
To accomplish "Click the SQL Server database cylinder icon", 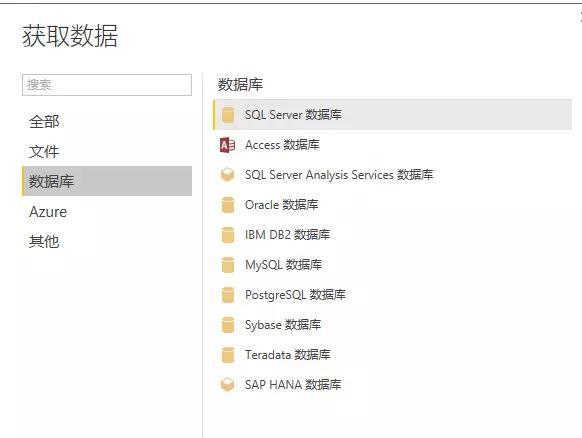I will [228, 115].
